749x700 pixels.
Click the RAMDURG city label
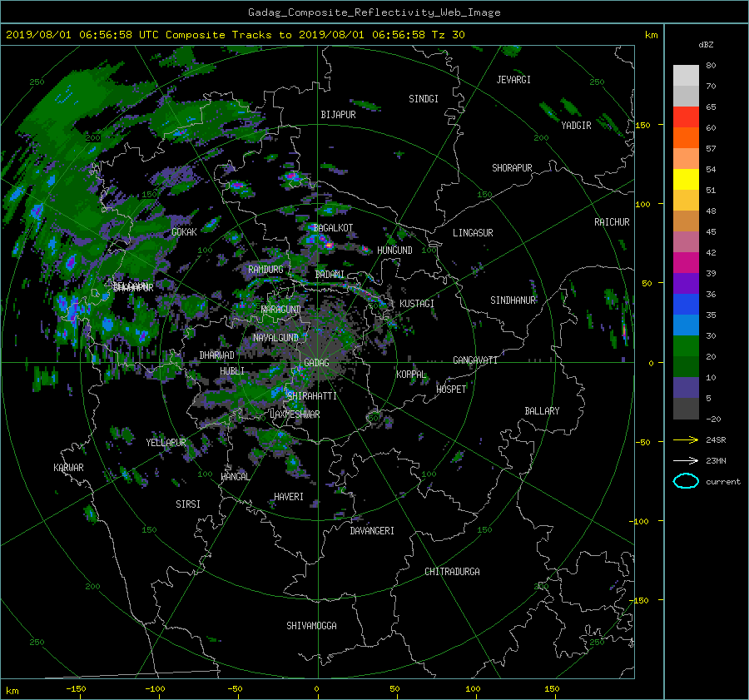coord(265,270)
